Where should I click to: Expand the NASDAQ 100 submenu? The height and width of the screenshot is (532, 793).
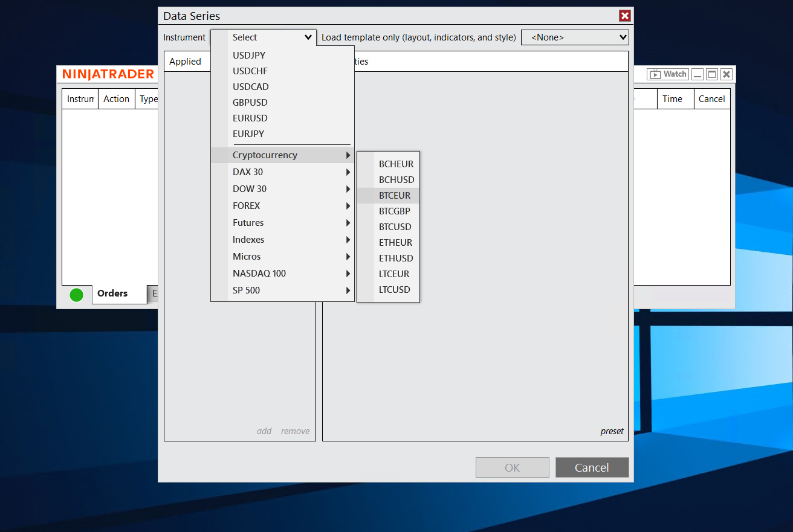282,274
